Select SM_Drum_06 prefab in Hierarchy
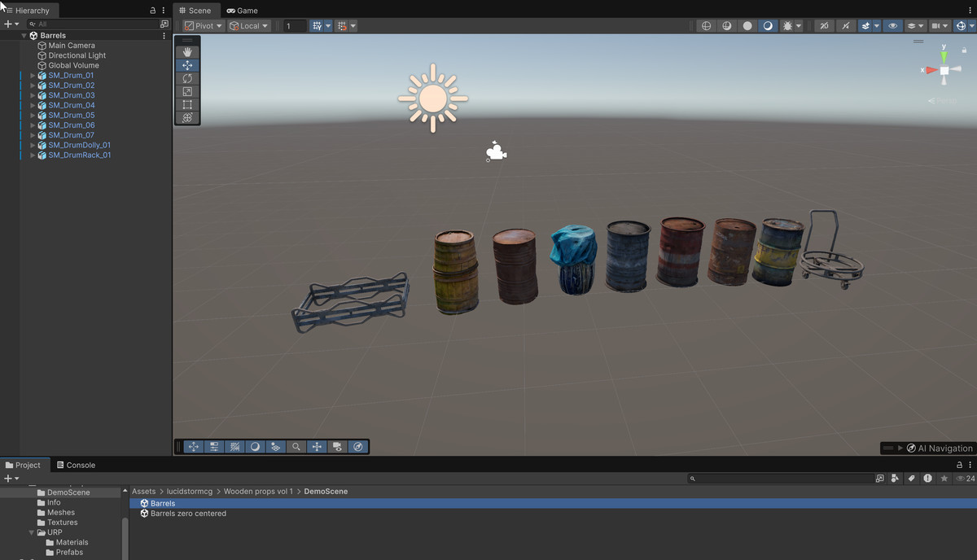977x560 pixels. [x=71, y=125]
